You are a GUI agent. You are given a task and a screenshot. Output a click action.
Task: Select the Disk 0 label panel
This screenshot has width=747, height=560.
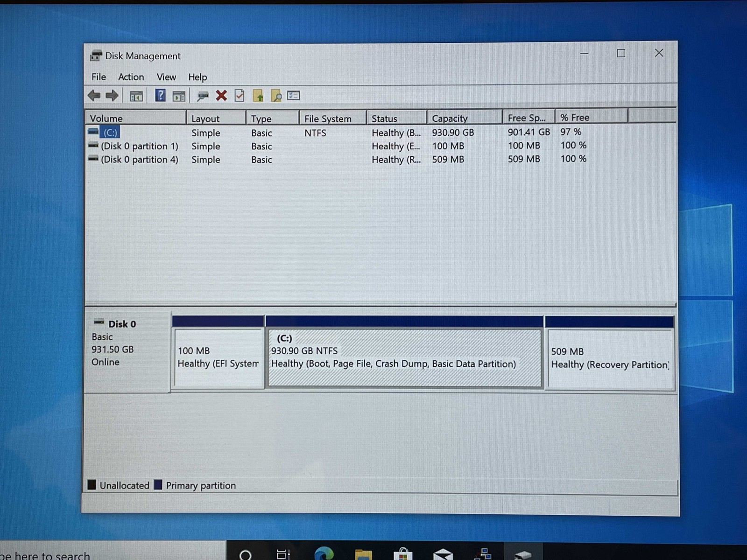pyautogui.click(x=127, y=352)
